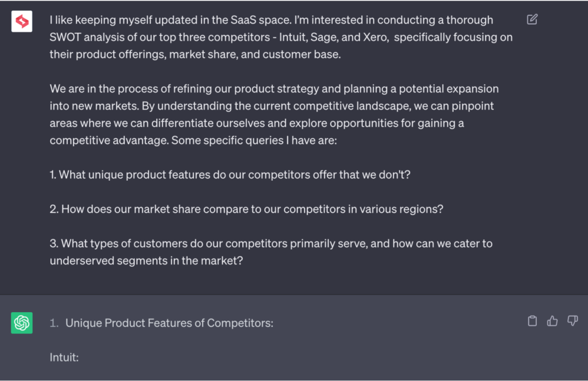Click the list number "1." in the response
This screenshot has width=588, height=381.
point(54,323)
